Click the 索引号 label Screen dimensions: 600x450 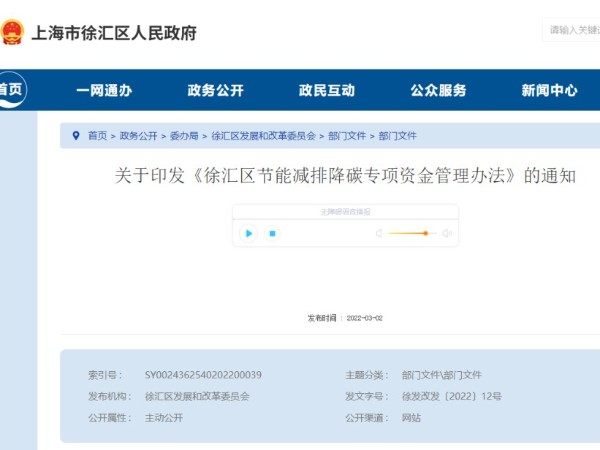[105, 375]
